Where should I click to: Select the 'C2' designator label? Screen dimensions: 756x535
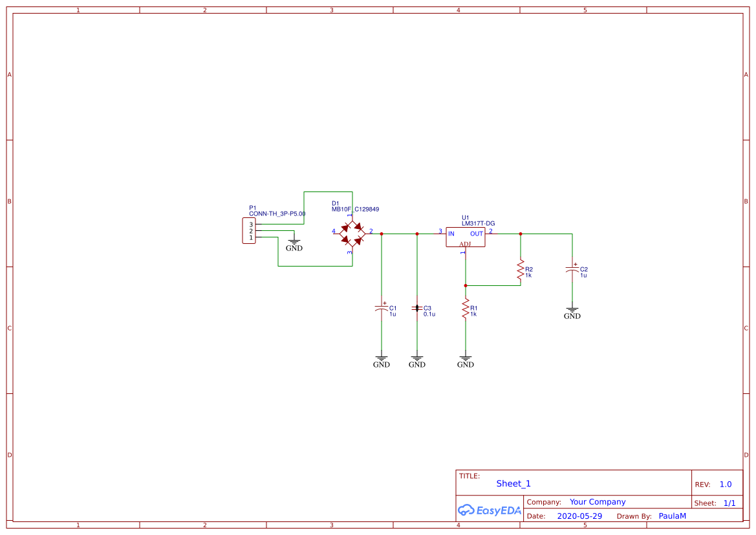[584, 270]
